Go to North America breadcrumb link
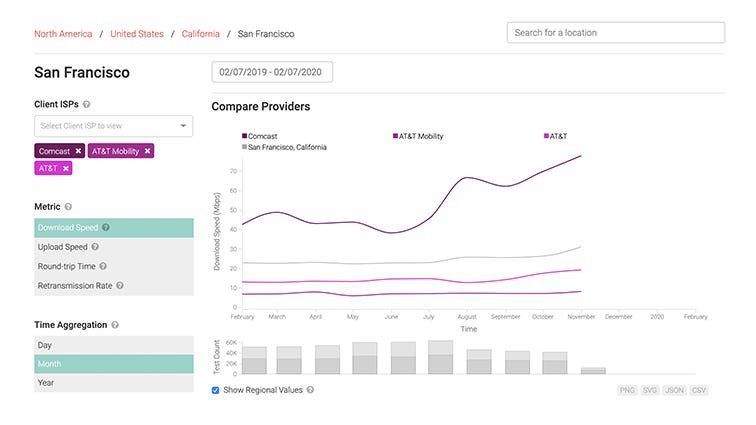 coord(63,34)
